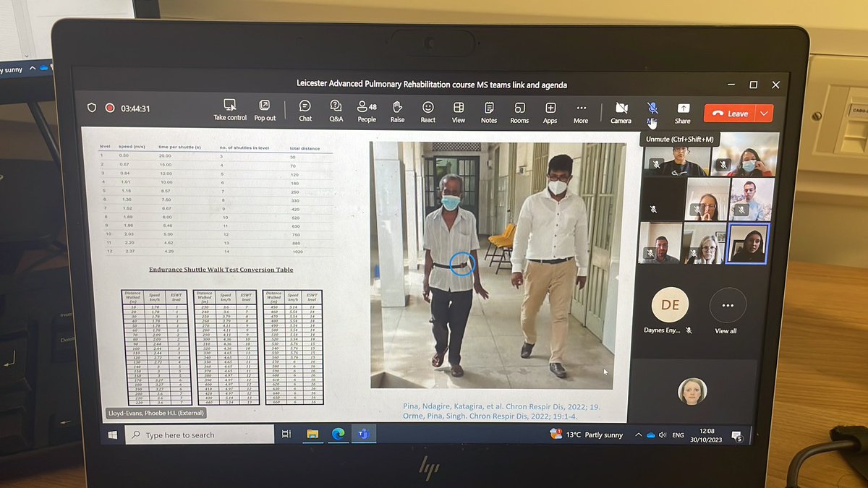The height and width of the screenshot is (488, 868).
Task: Open the View layout options
Action: (459, 111)
